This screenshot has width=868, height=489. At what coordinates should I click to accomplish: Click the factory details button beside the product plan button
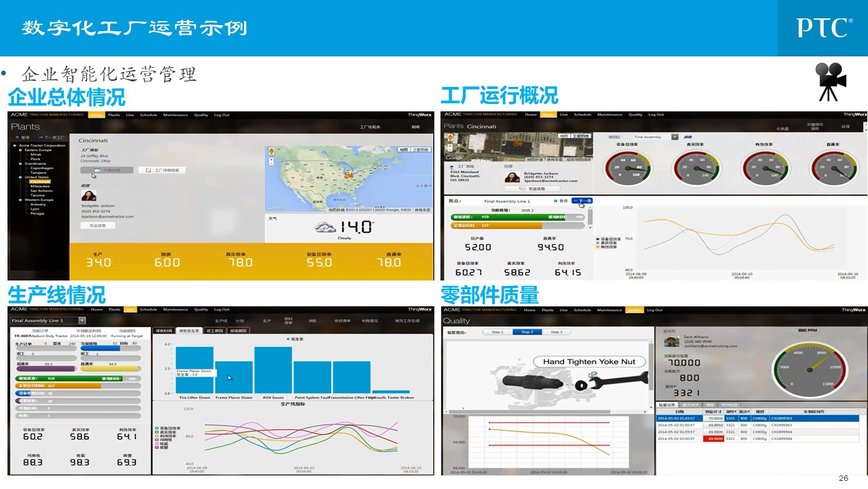tap(162, 170)
